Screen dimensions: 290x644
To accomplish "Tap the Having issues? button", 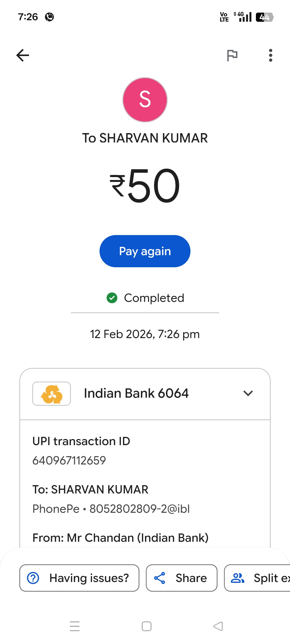I will 79,578.
